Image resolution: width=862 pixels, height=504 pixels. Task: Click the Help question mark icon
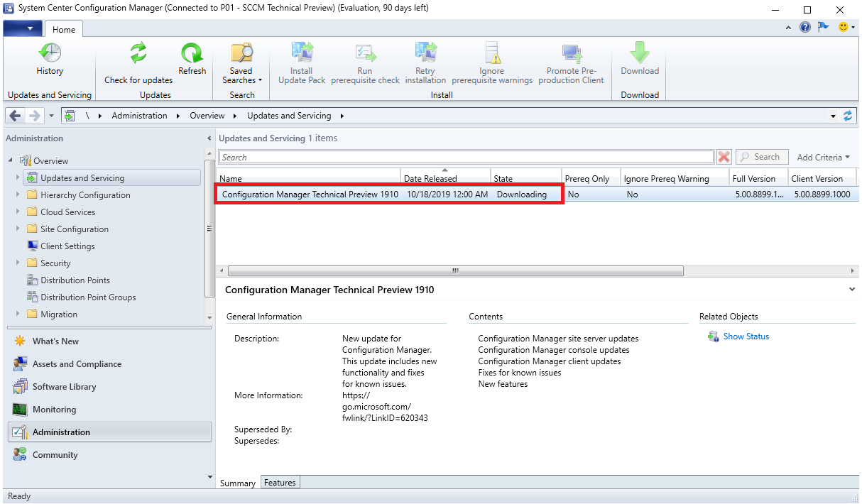[805, 28]
